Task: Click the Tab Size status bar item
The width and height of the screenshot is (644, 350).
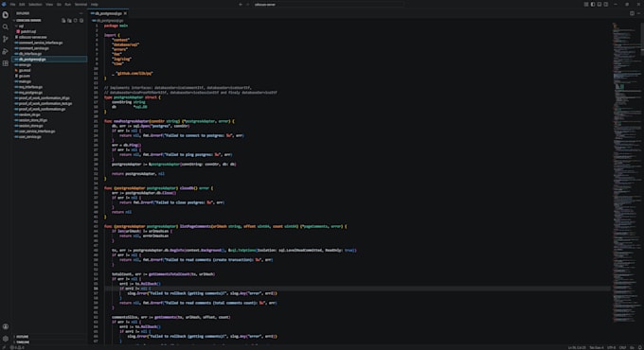Action: [597, 347]
